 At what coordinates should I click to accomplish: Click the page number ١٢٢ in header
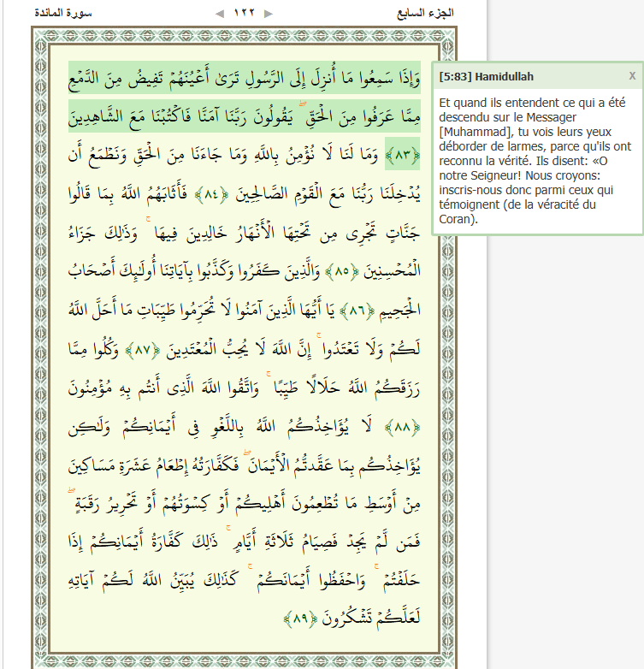coord(244,14)
